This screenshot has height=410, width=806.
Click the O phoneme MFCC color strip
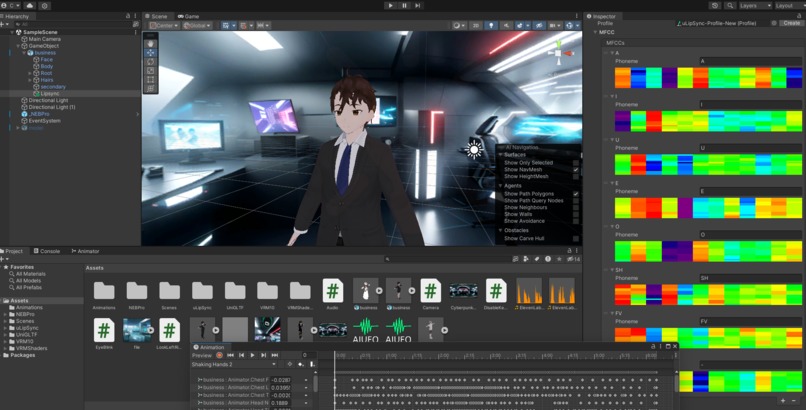pyautogui.click(x=708, y=251)
